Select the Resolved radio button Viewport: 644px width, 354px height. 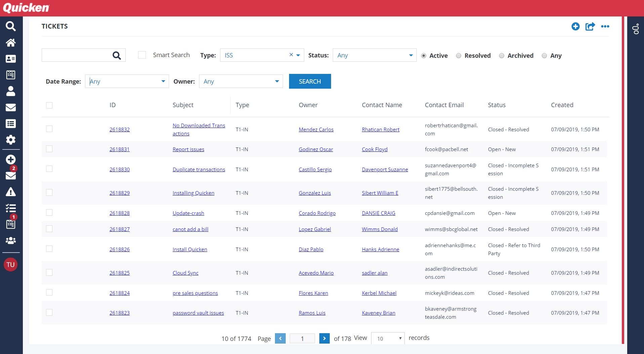pyautogui.click(x=458, y=56)
